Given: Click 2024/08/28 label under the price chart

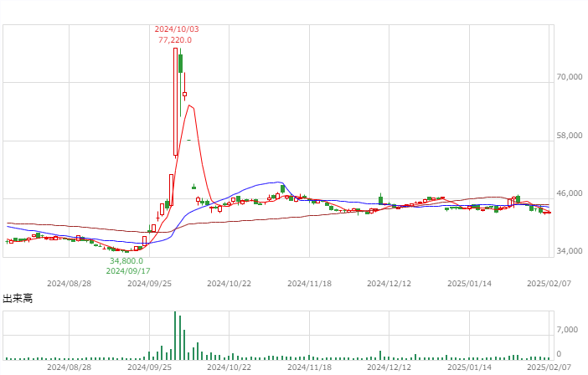Looking at the screenshot, I should (69, 284).
